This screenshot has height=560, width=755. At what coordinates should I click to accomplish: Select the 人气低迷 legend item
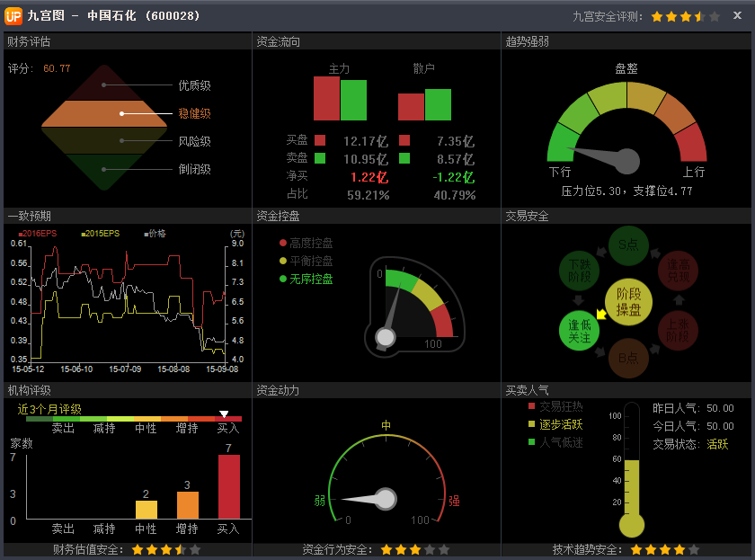[x=555, y=442]
